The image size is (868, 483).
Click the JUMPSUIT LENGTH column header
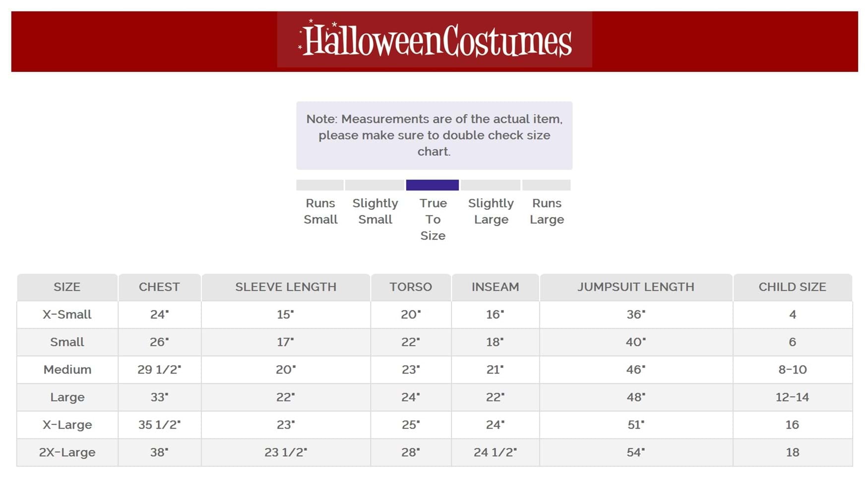click(636, 287)
